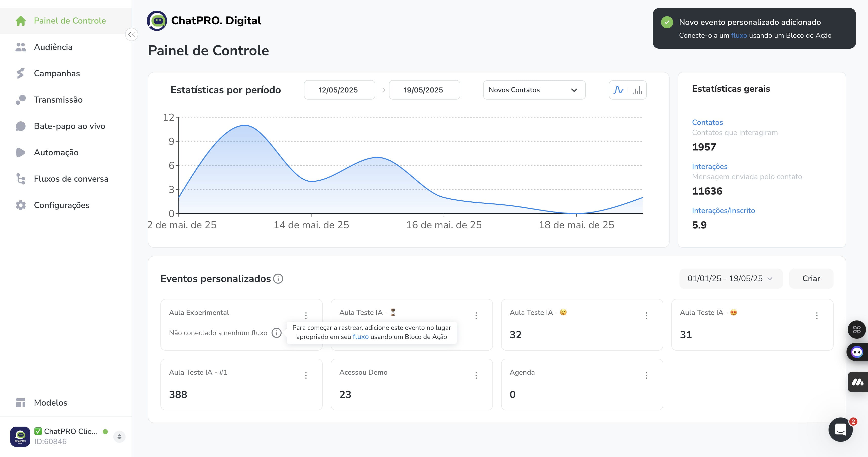The height and width of the screenshot is (457, 868).
Task: Switch chart to line graph view
Action: pyautogui.click(x=618, y=90)
